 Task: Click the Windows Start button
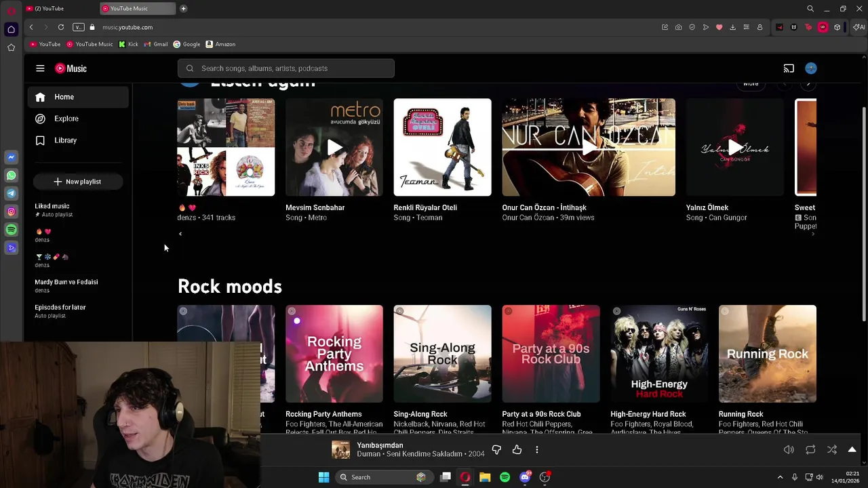coord(323,477)
